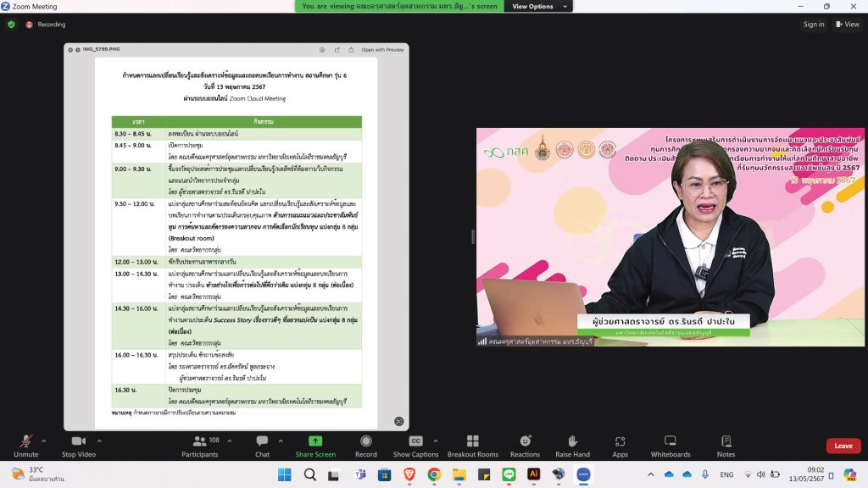Click the shared schedule document
868x488 pixels.
point(236,243)
